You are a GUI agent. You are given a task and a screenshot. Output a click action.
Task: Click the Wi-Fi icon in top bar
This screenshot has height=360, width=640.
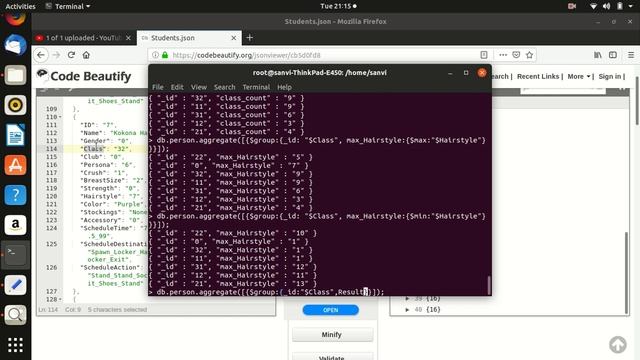(593, 6)
